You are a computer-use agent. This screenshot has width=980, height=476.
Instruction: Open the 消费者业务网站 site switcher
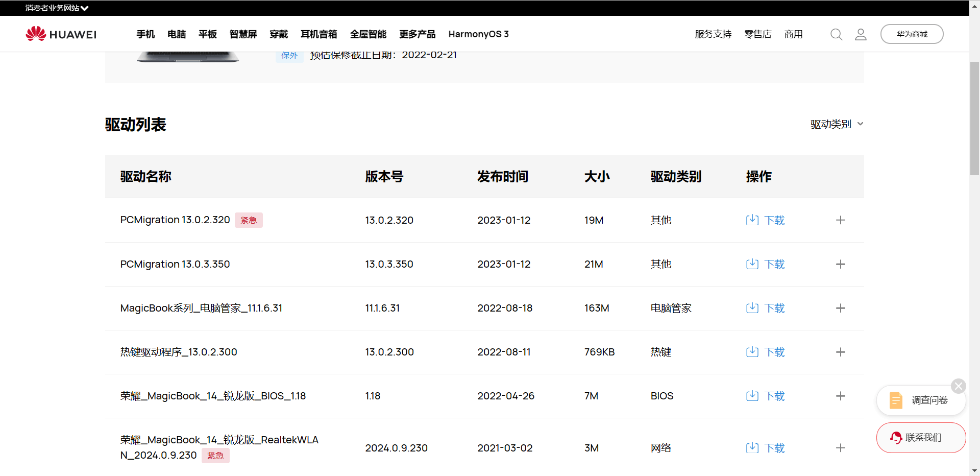[57, 8]
